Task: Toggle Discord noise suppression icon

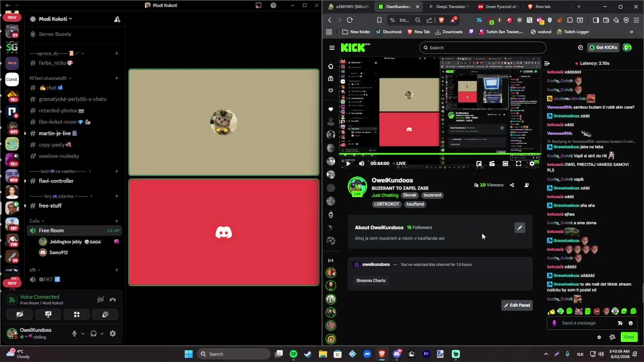Action: tap(101, 300)
